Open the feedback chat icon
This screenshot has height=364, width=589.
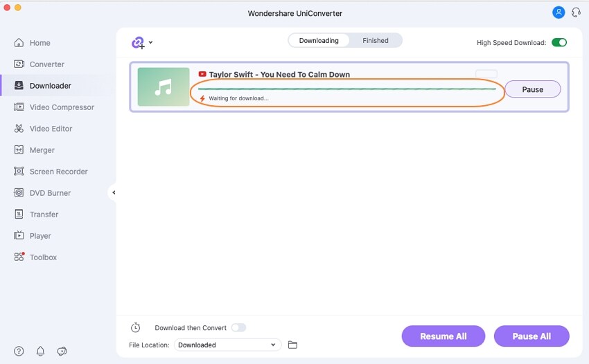(62, 351)
